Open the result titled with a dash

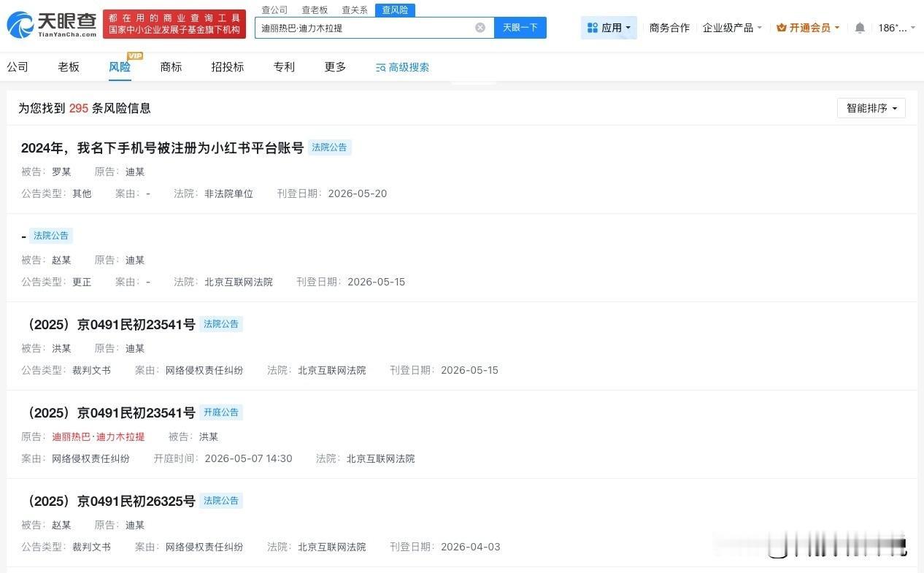click(x=24, y=236)
